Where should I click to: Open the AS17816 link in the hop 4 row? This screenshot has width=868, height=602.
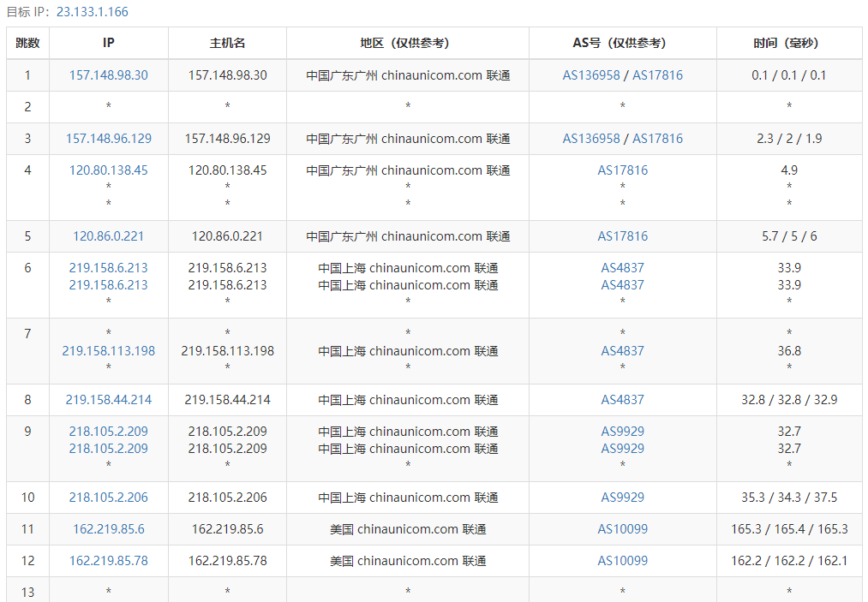623,170
